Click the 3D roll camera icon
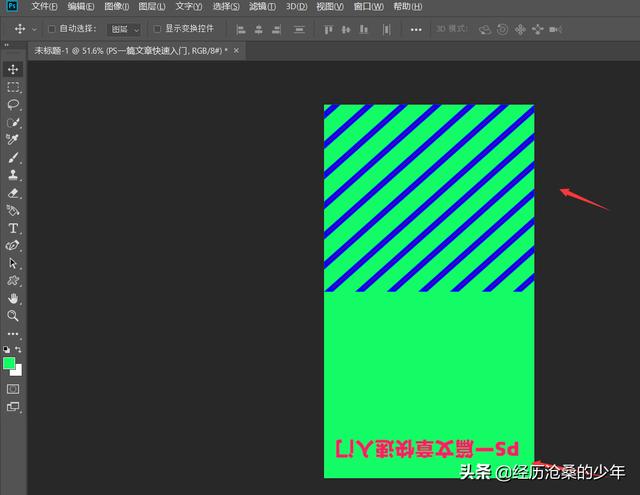 click(502, 29)
